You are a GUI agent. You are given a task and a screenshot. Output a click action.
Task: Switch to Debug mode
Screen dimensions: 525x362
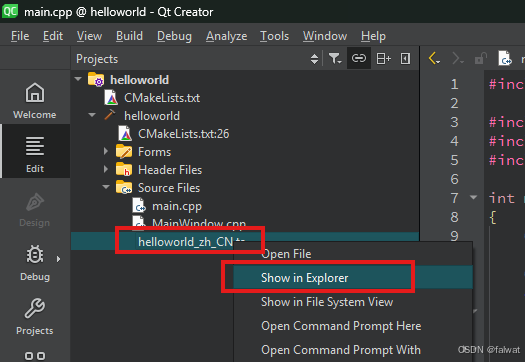[x=35, y=263]
